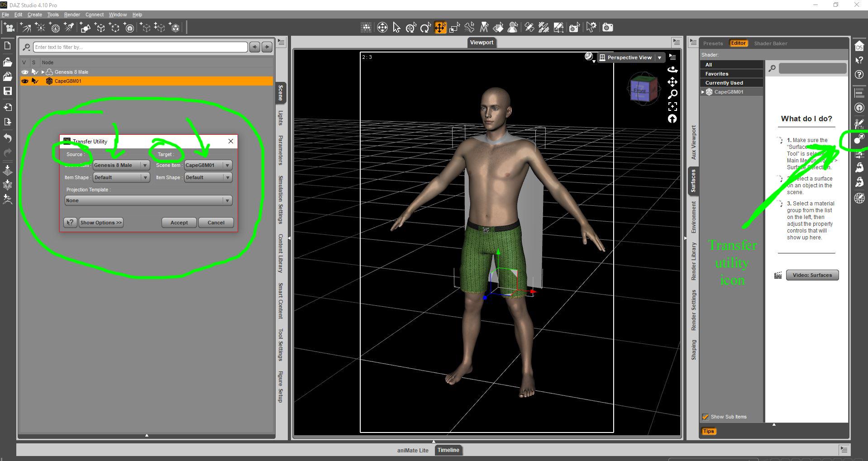Click the viewport orbit camera control
The width and height of the screenshot is (868, 461).
point(672,70)
